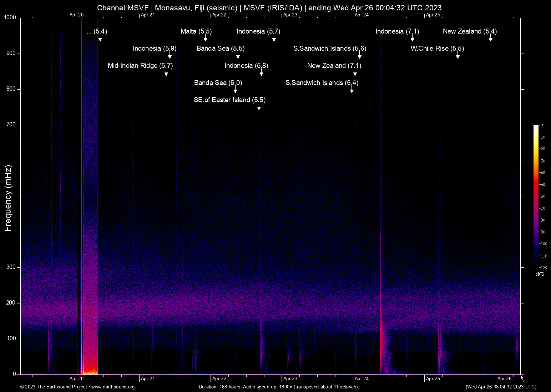Click the Apr 24 date on bottom axis
The height and width of the screenshot is (392, 551).
(362, 379)
